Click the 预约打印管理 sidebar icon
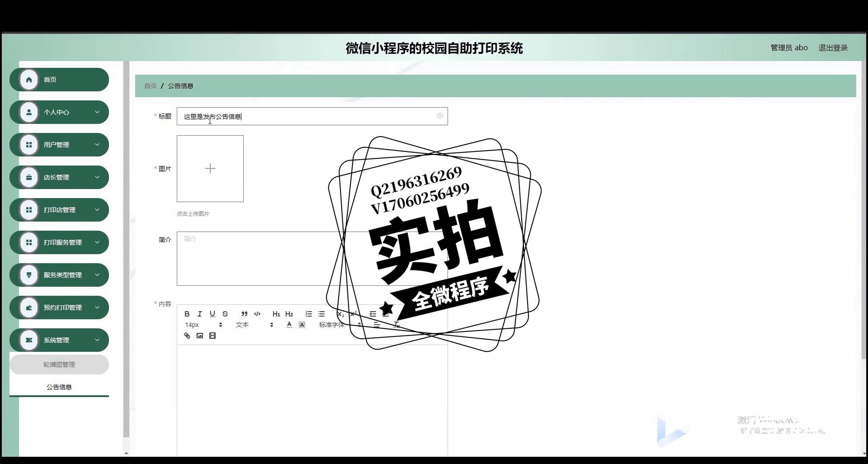The width and height of the screenshot is (868, 464). coord(29,308)
